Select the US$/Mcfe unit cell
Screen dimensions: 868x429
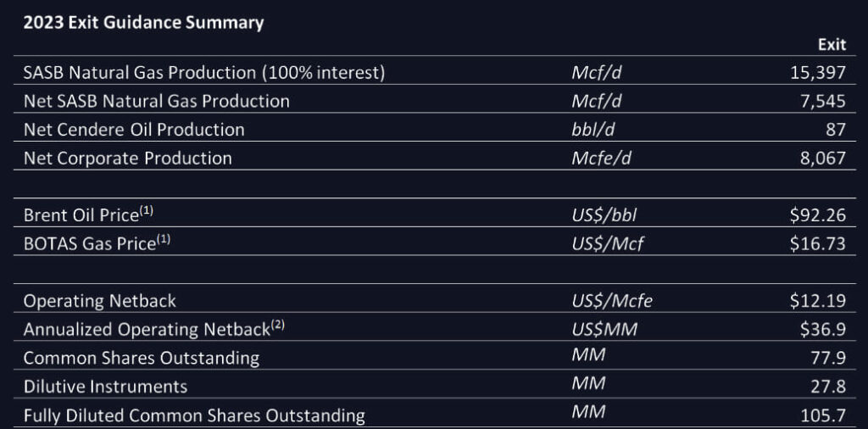[612, 301]
